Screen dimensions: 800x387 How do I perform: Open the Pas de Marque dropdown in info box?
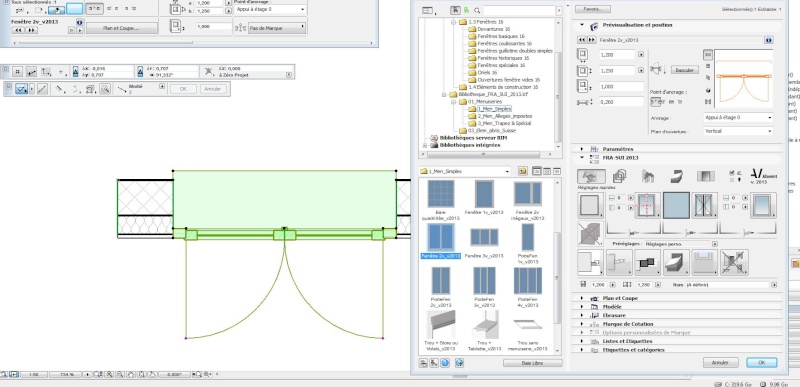(x=277, y=27)
